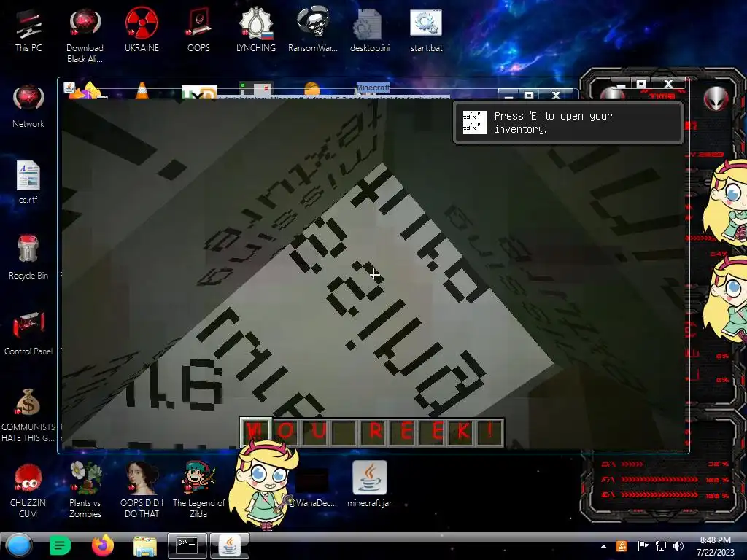
Task: Open the Plants vs Zombies shortcut
Action: tap(85, 491)
